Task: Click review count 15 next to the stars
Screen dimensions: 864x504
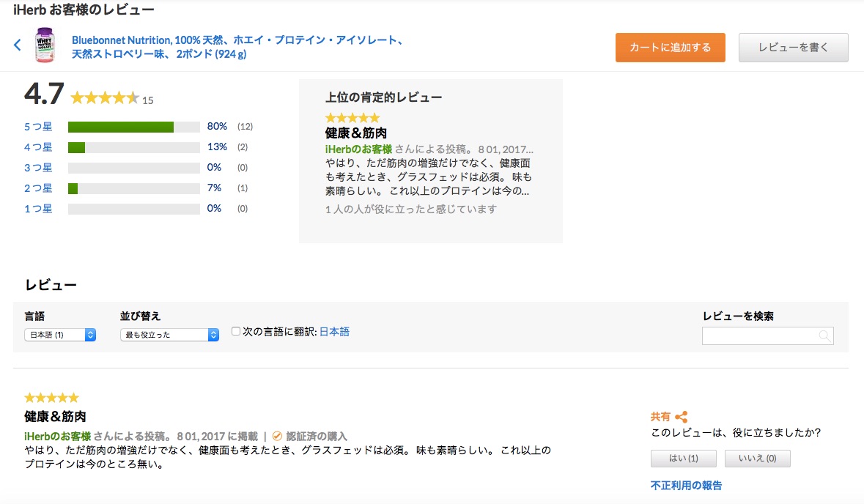Action: 148,100
